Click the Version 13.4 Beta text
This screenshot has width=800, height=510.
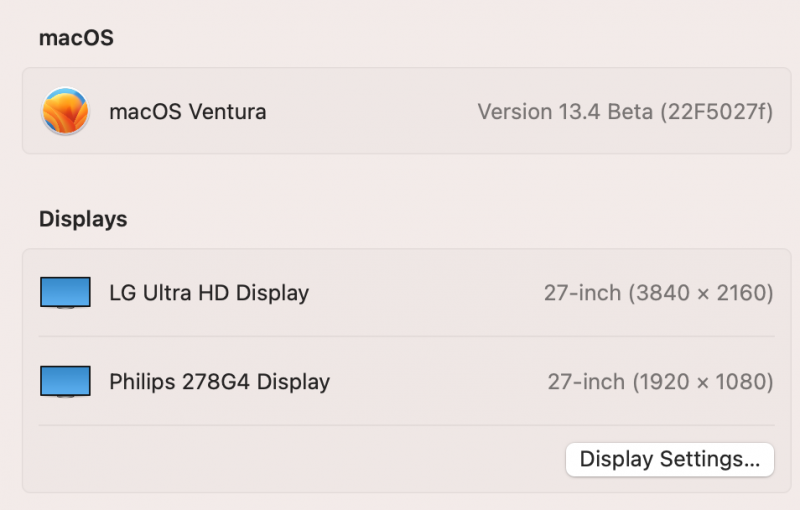[565, 111]
